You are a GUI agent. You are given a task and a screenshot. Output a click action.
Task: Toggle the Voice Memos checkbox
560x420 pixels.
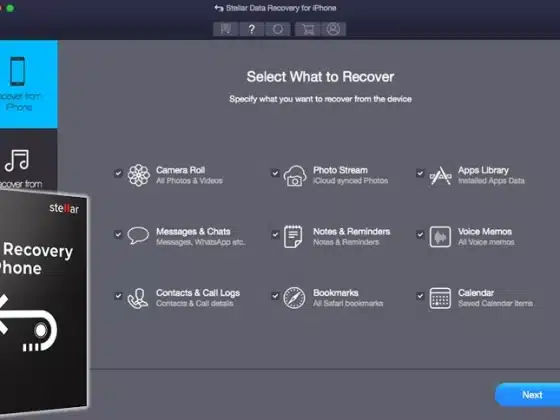pyautogui.click(x=420, y=234)
